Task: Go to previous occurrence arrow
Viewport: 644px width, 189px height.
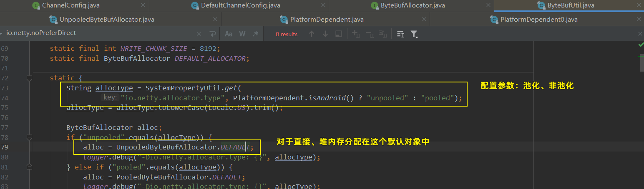Action: click(311, 34)
